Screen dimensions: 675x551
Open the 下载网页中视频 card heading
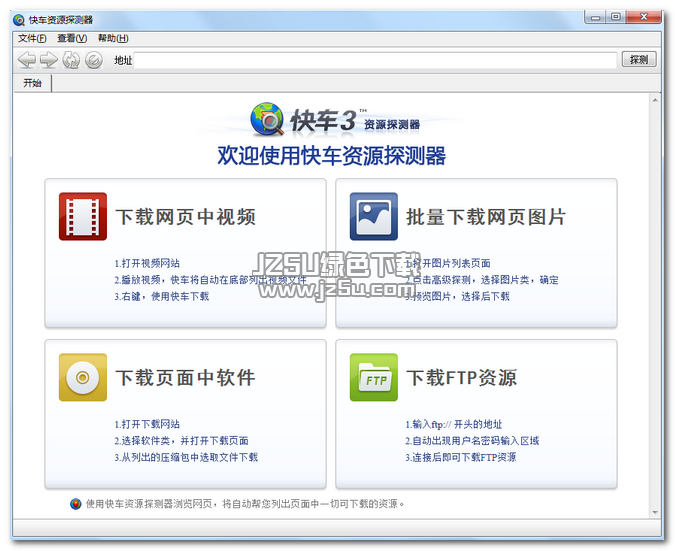click(x=186, y=217)
